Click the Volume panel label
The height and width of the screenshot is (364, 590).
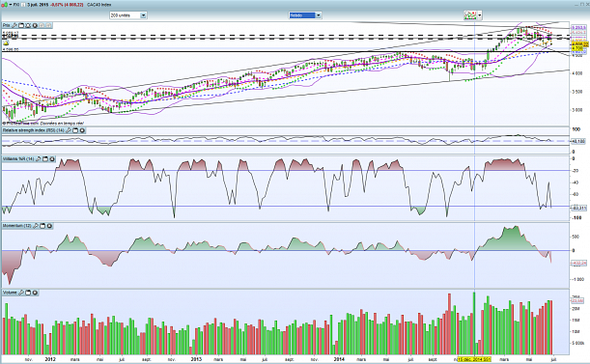point(10,293)
